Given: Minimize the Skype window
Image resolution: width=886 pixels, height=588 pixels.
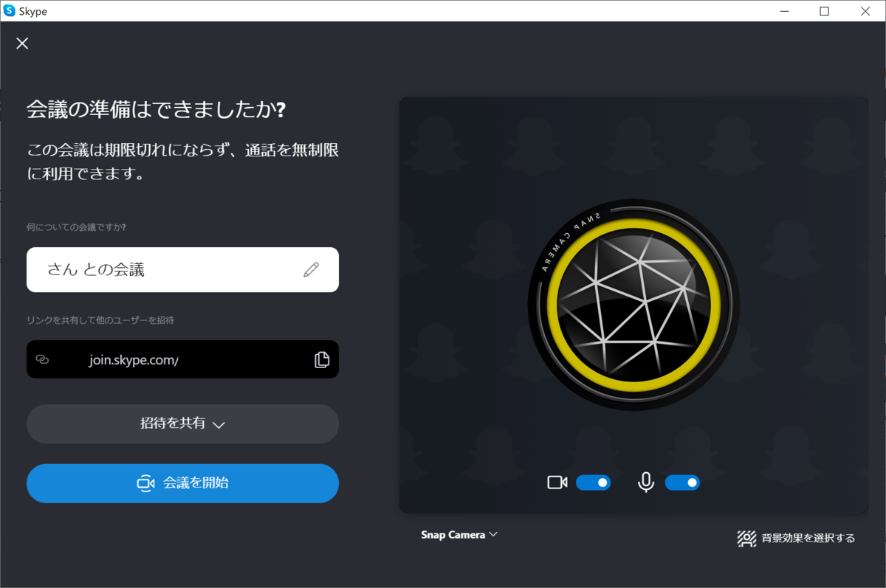Looking at the screenshot, I should coord(785,10).
